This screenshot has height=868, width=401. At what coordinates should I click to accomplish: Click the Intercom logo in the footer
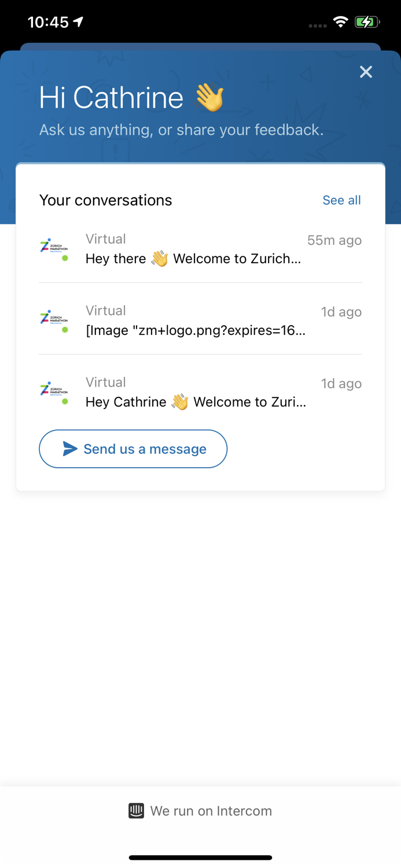click(135, 811)
